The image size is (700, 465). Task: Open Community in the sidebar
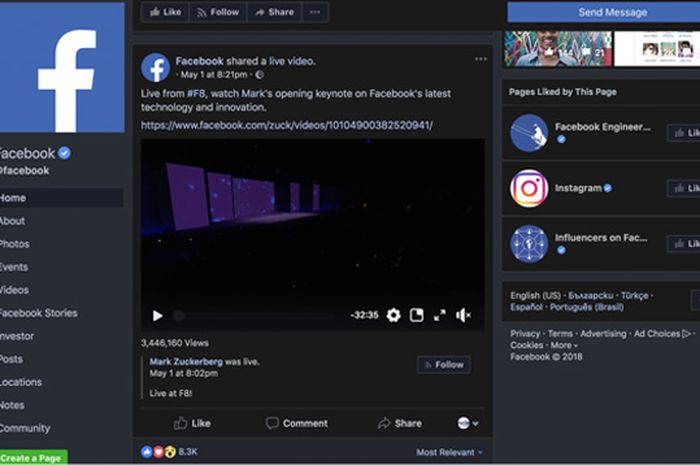25,428
